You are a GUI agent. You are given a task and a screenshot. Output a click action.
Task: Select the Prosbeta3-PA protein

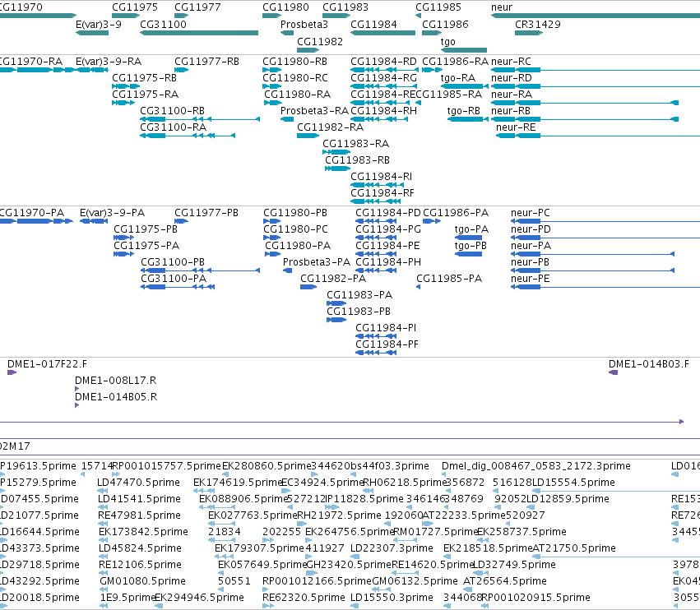(288, 270)
